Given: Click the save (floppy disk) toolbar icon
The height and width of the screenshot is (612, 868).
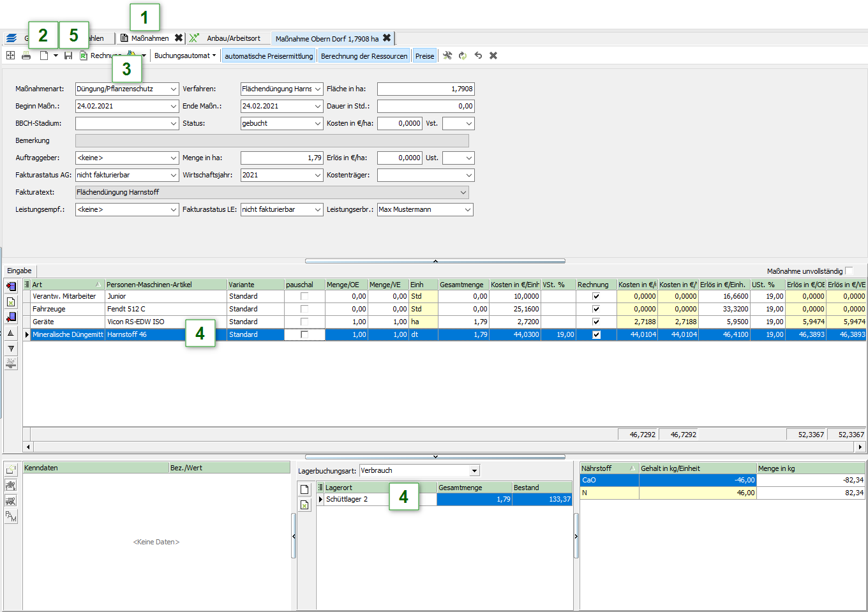Looking at the screenshot, I should [x=68, y=56].
